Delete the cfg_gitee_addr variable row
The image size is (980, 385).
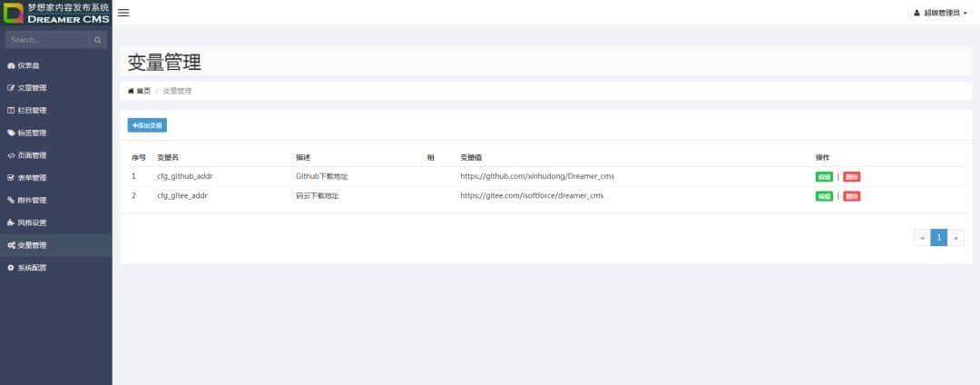click(851, 196)
